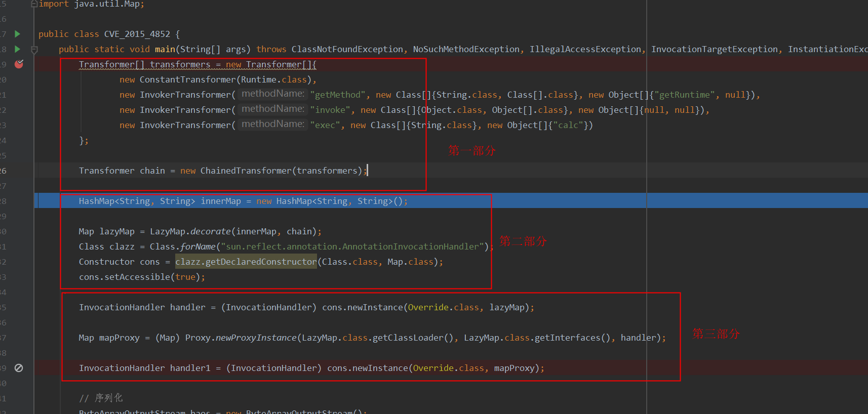
Task: Click the 'handler1' variable name
Action: (x=190, y=368)
